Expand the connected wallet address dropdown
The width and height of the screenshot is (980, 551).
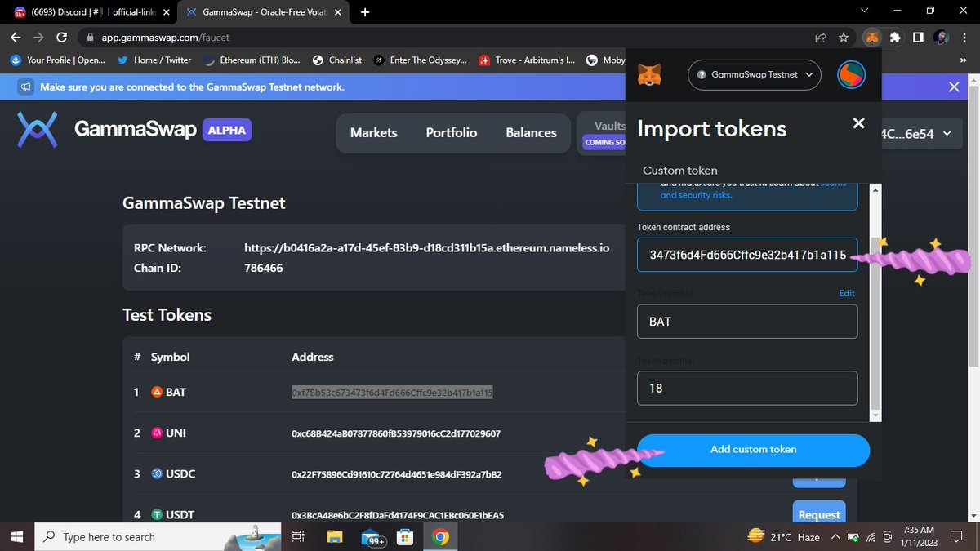click(x=947, y=134)
